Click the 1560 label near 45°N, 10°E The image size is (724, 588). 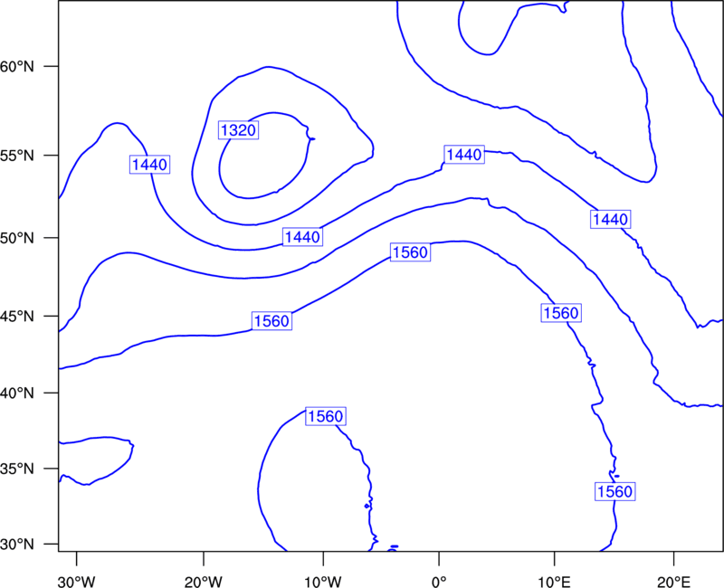point(561,313)
